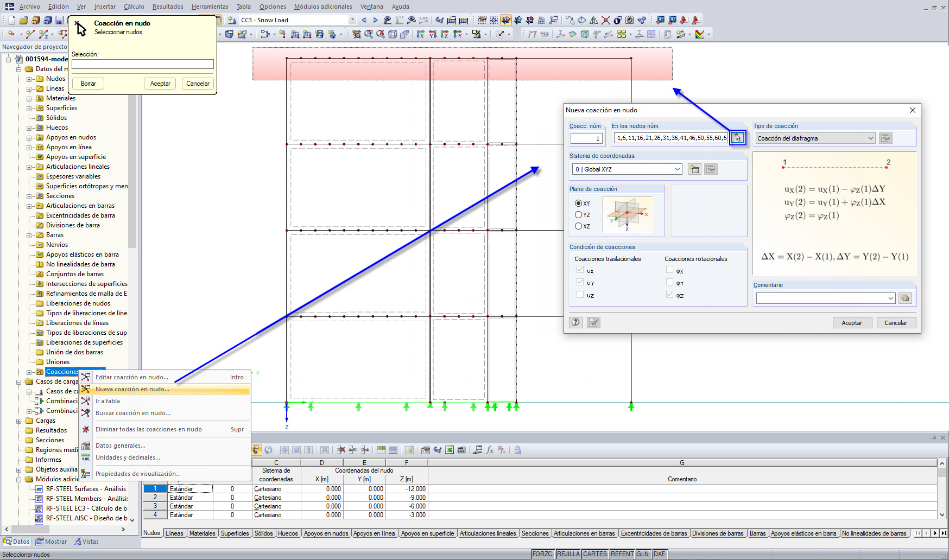Screen dimensions: 949x560
Task: Click Cancelar in the Seleccionar nudos popup
Action: [x=198, y=84]
